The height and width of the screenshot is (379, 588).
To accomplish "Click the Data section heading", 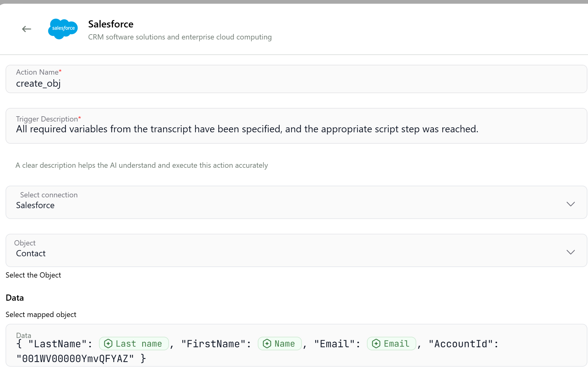I will pos(15,298).
